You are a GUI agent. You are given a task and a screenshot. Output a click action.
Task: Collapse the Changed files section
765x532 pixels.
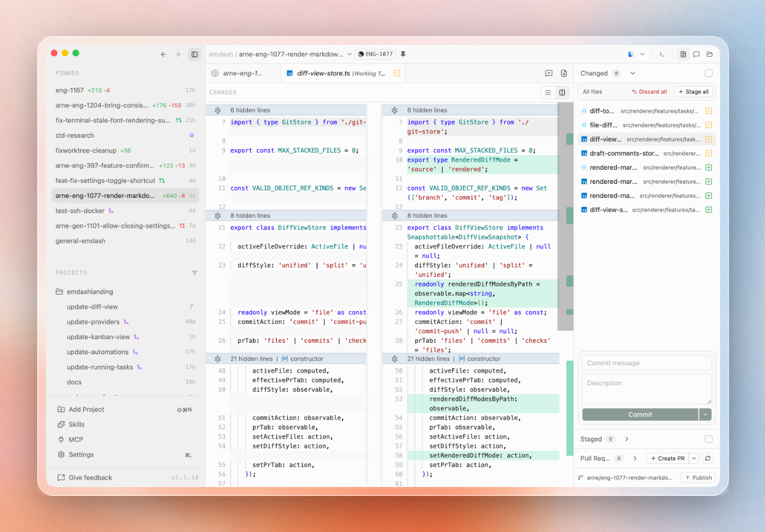click(x=633, y=73)
